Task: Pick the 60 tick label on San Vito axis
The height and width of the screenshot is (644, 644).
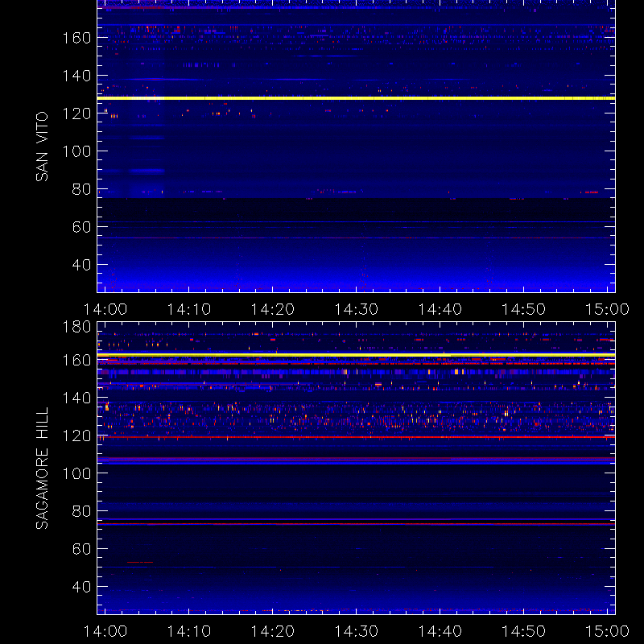Action: pos(81,227)
